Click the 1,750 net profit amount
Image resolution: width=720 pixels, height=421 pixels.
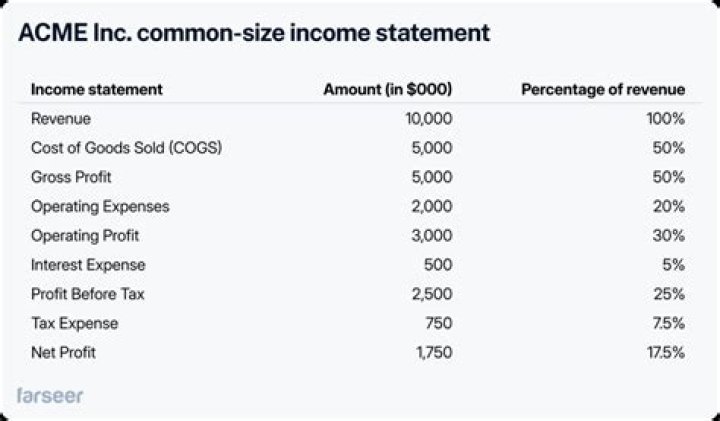pos(436,353)
